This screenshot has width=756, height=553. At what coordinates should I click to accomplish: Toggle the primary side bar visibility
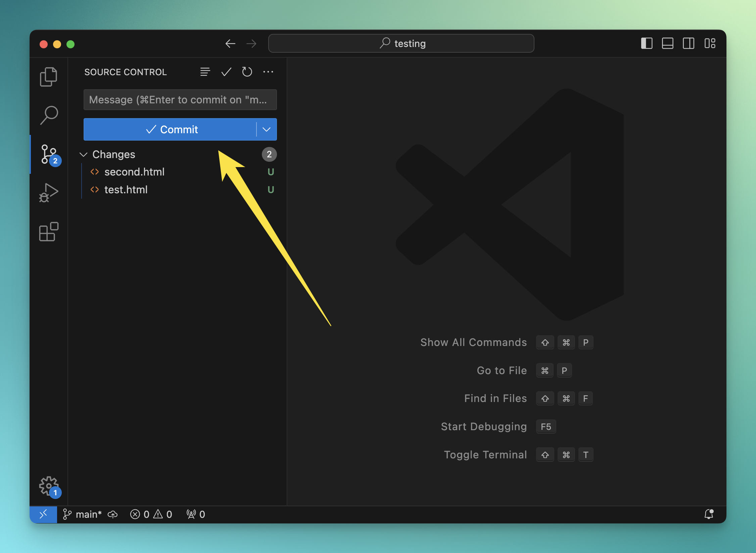click(647, 43)
